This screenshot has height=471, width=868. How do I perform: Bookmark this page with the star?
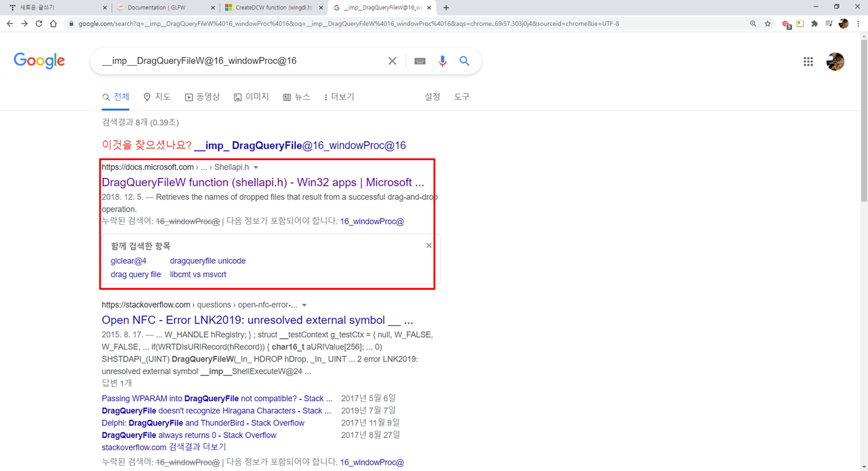coord(768,23)
